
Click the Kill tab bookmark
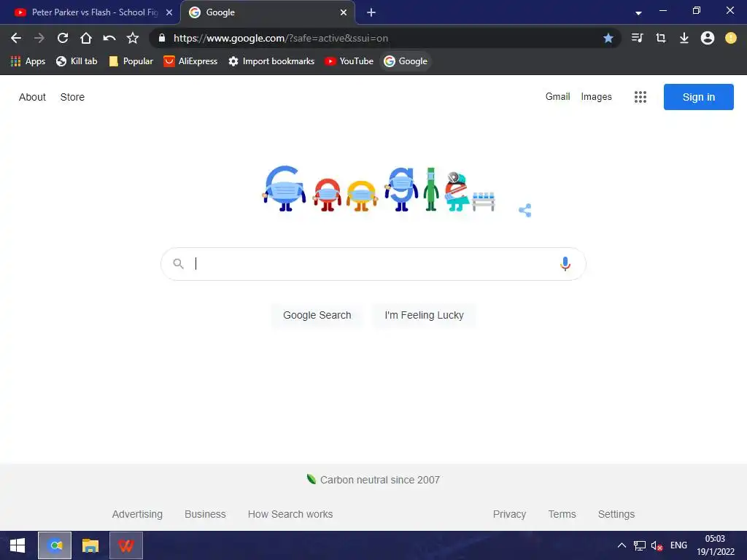(x=77, y=61)
